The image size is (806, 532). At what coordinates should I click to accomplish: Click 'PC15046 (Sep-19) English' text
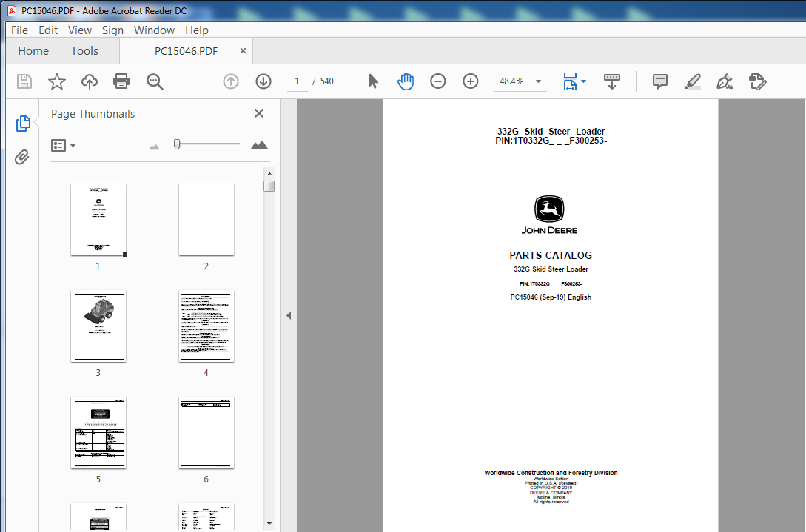tap(551, 297)
